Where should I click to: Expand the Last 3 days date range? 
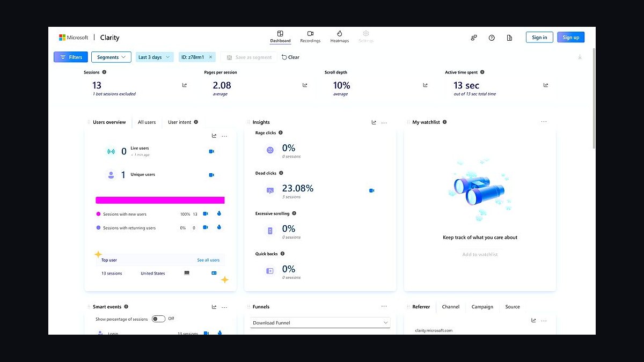coord(154,57)
